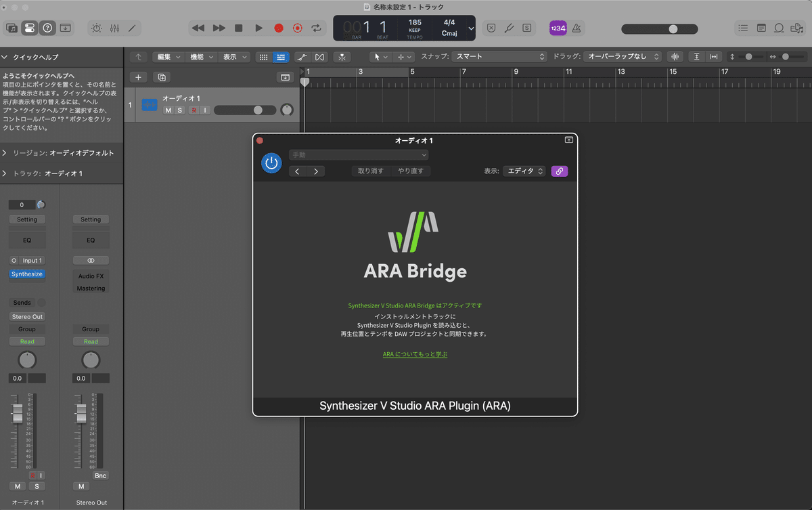The image size is (812, 510).
Task: Fast-forward the playhead
Action: (219, 28)
